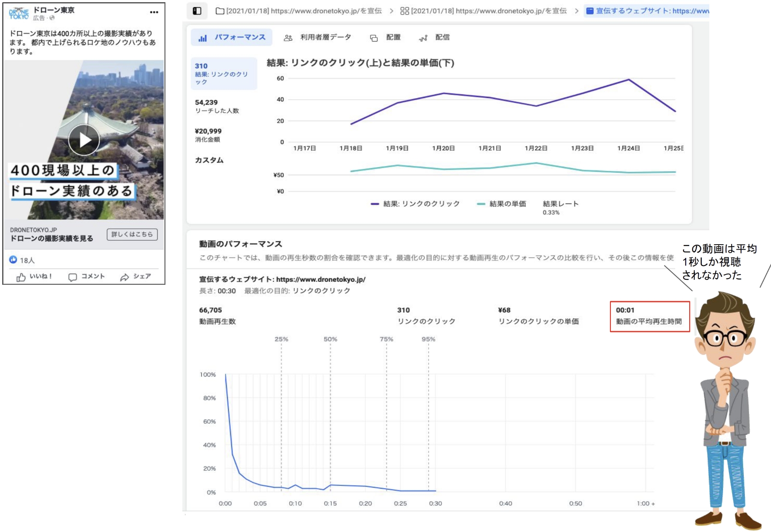Toggle the sidebar panel icon
This screenshot has height=532, width=771.
197,11
